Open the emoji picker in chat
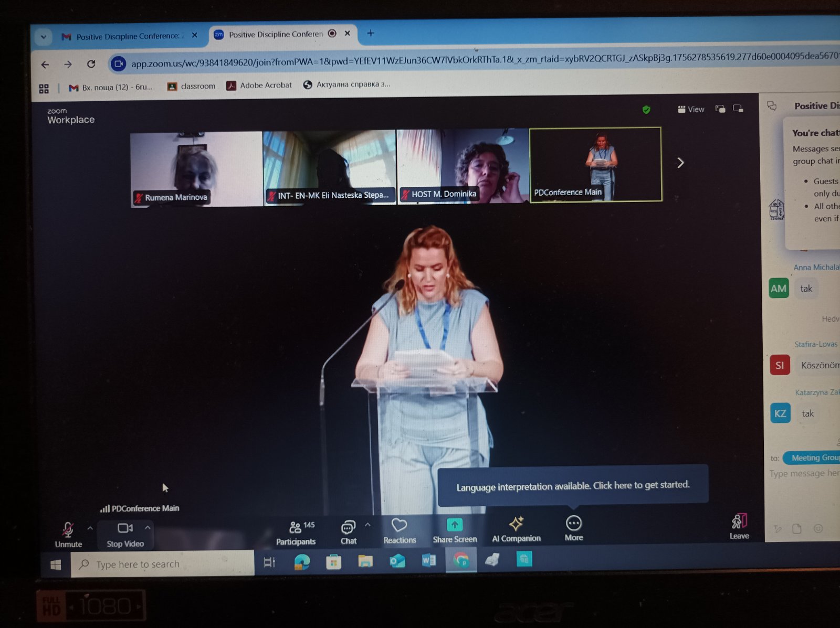This screenshot has width=840, height=628. pyautogui.click(x=818, y=528)
